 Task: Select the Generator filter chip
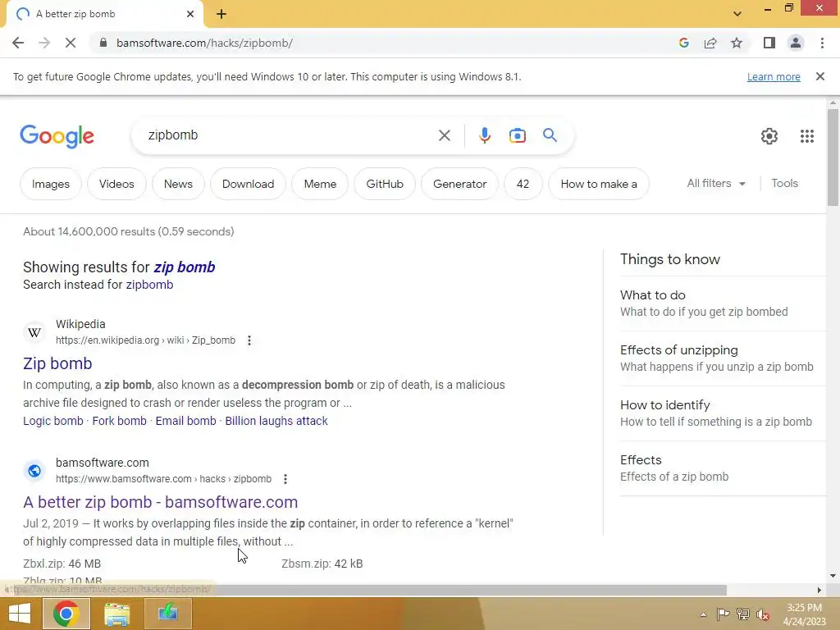[x=459, y=184]
